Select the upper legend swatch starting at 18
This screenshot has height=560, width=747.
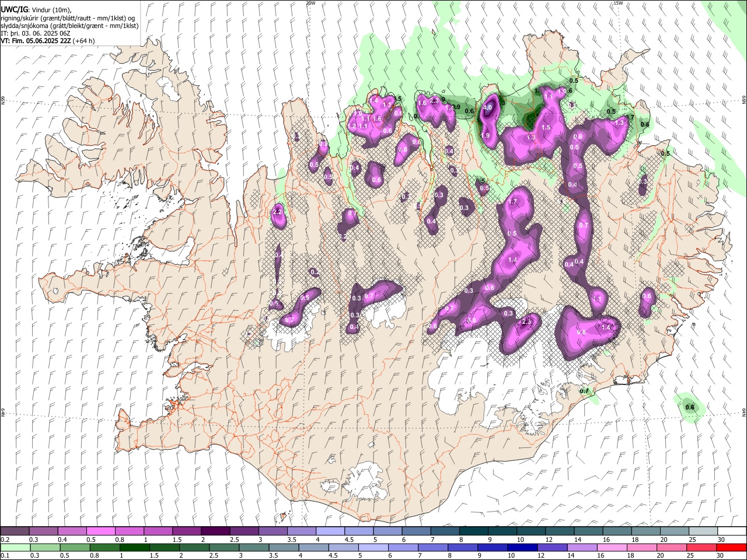646,531
